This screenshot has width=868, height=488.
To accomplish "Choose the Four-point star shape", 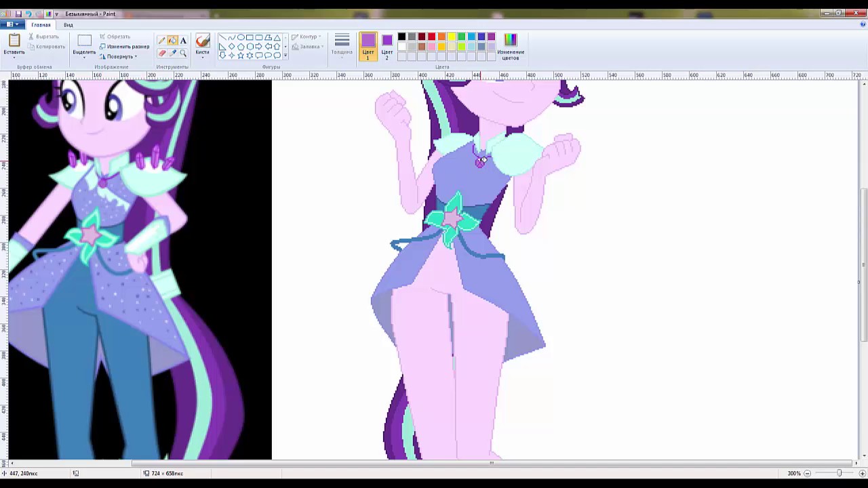I will pyautogui.click(x=232, y=55).
